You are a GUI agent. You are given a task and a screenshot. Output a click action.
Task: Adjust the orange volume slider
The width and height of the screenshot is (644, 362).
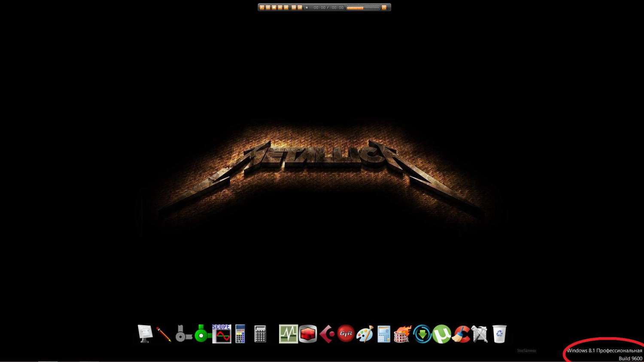pyautogui.click(x=363, y=8)
